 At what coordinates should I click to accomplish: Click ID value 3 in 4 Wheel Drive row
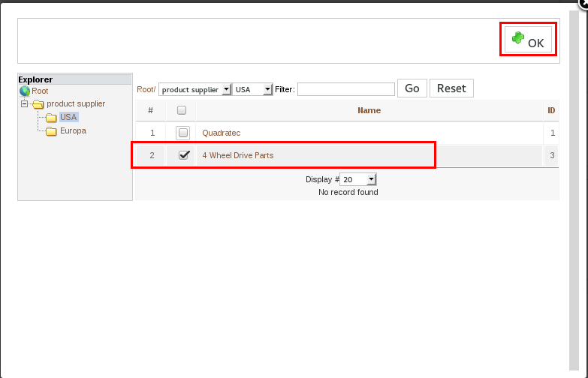click(552, 155)
